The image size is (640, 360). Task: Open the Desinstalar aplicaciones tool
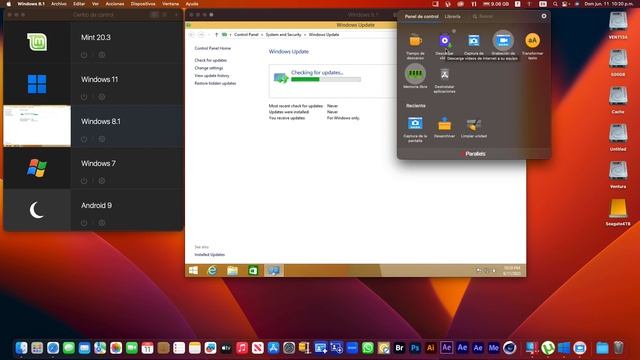coord(444,74)
